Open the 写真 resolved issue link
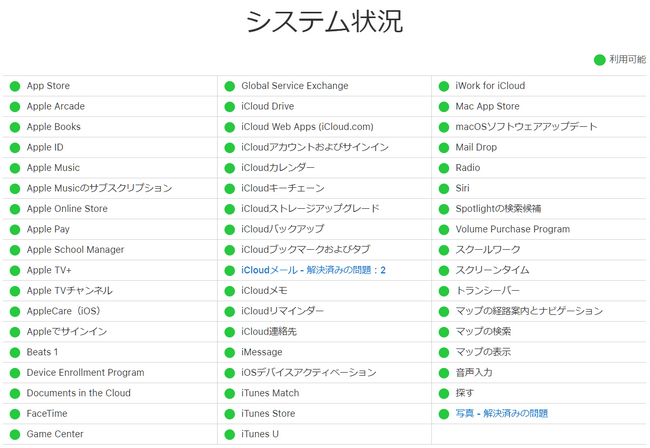 coord(502,414)
